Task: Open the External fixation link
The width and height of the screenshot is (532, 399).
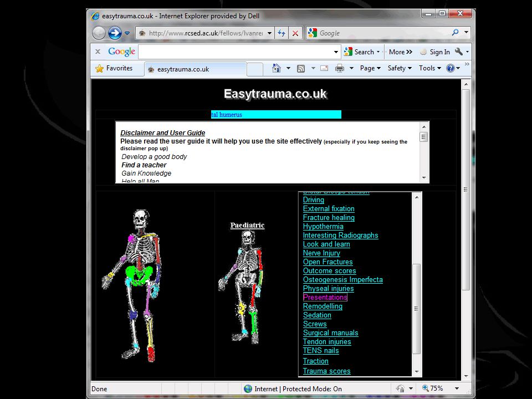Action: click(329, 209)
